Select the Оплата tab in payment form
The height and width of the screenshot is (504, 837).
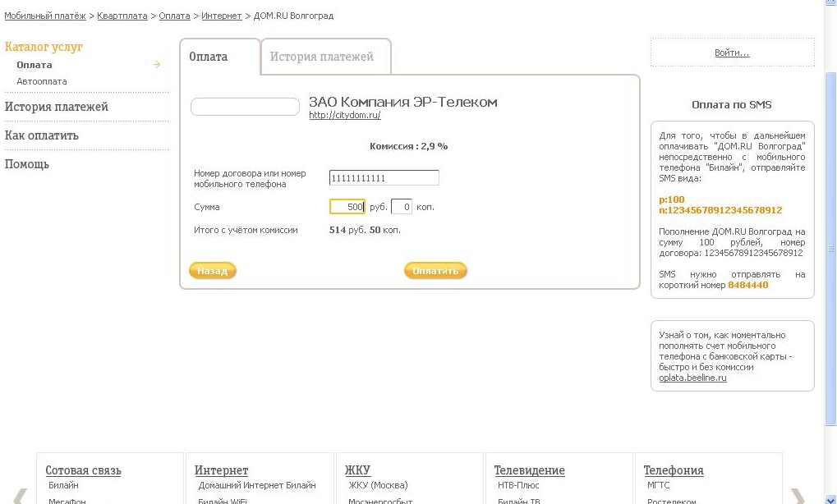(x=209, y=57)
